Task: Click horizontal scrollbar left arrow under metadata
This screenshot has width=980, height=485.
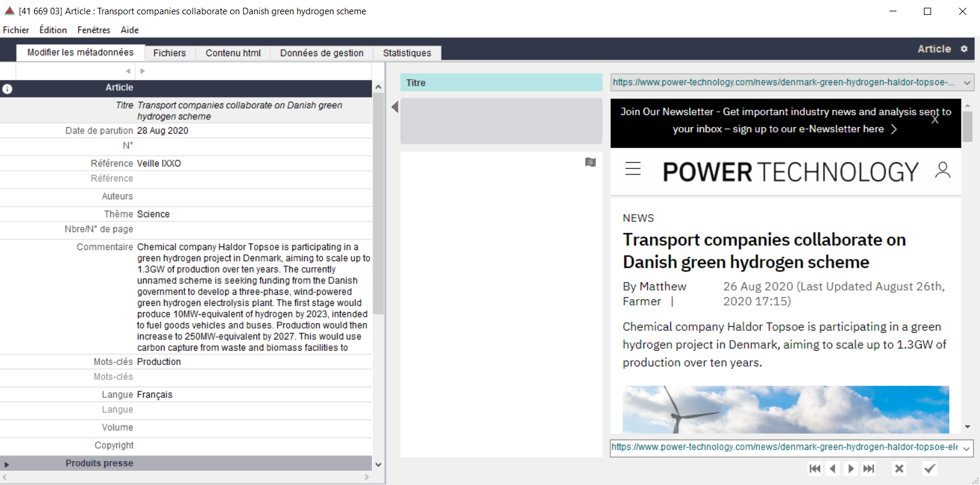Action: pyautogui.click(x=5, y=477)
